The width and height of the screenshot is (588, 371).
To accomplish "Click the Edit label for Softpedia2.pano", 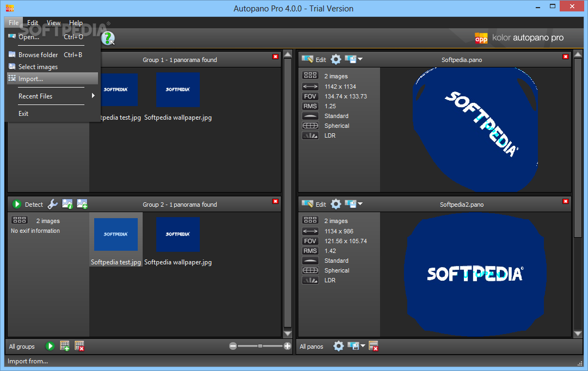I will coord(321,205).
